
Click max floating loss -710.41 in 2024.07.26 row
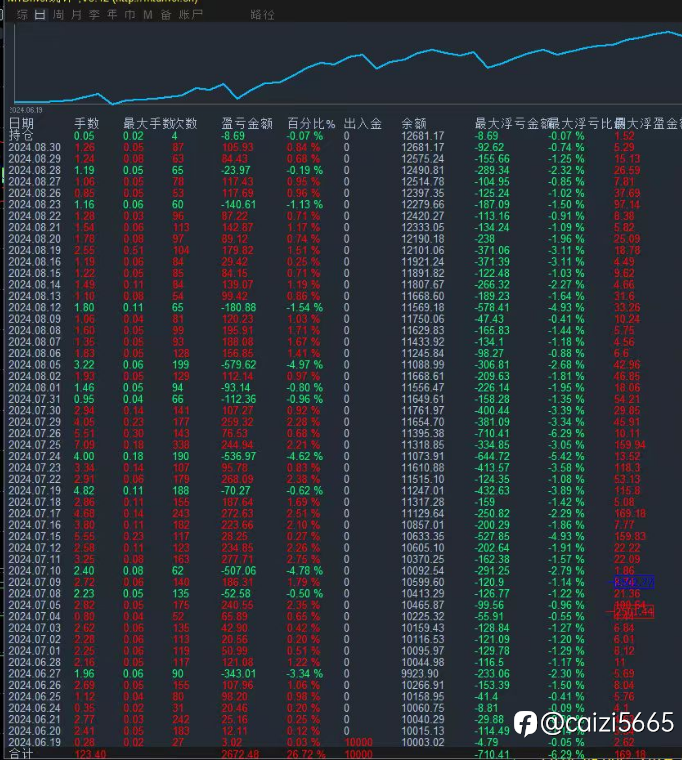pyautogui.click(x=492, y=433)
